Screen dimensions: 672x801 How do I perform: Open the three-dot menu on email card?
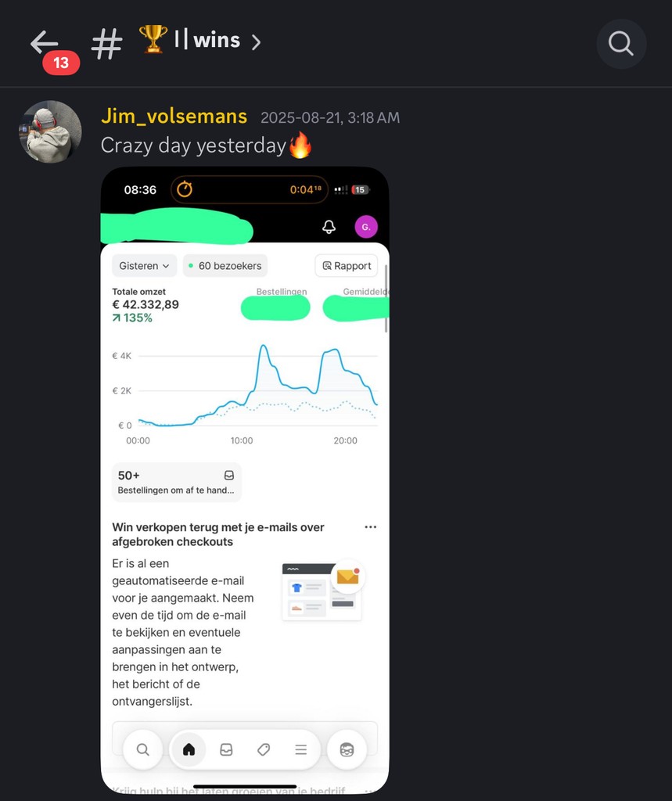371,526
